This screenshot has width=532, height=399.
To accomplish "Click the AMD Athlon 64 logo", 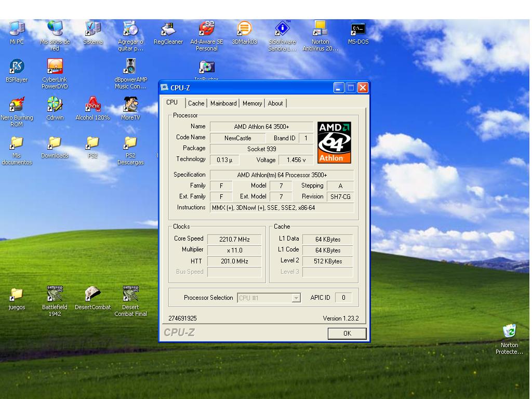I will click(334, 142).
